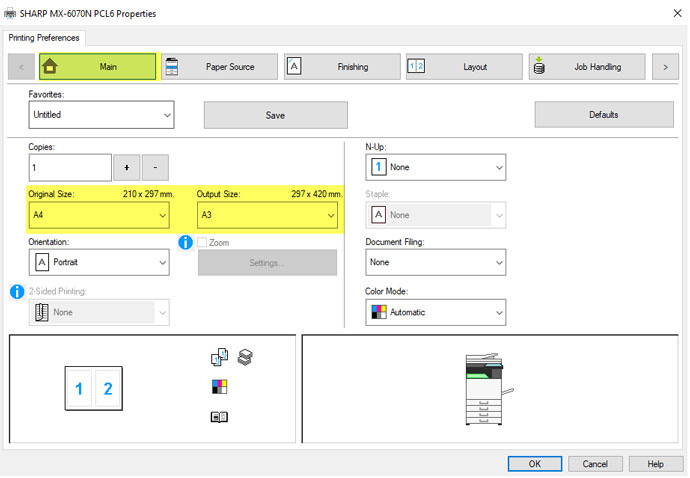The height and width of the screenshot is (478, 690).
Task: Open the Original Size dropdown
Action: coord(99,215)
